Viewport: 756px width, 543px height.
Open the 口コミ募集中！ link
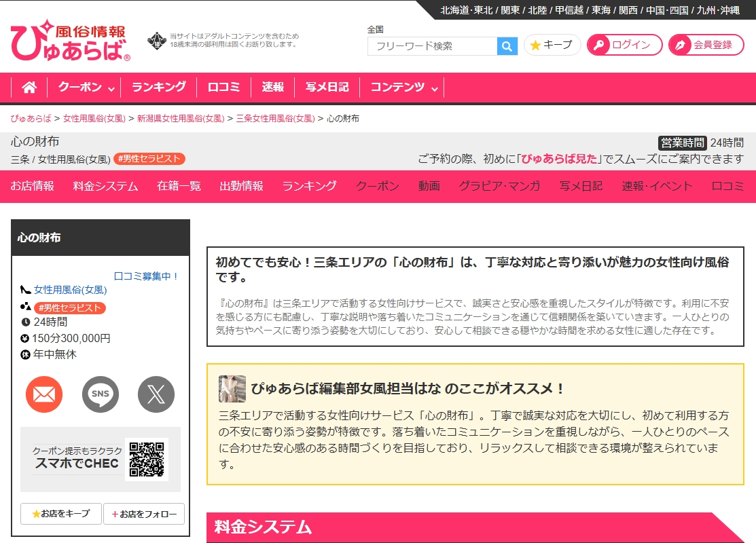point(146,276)
